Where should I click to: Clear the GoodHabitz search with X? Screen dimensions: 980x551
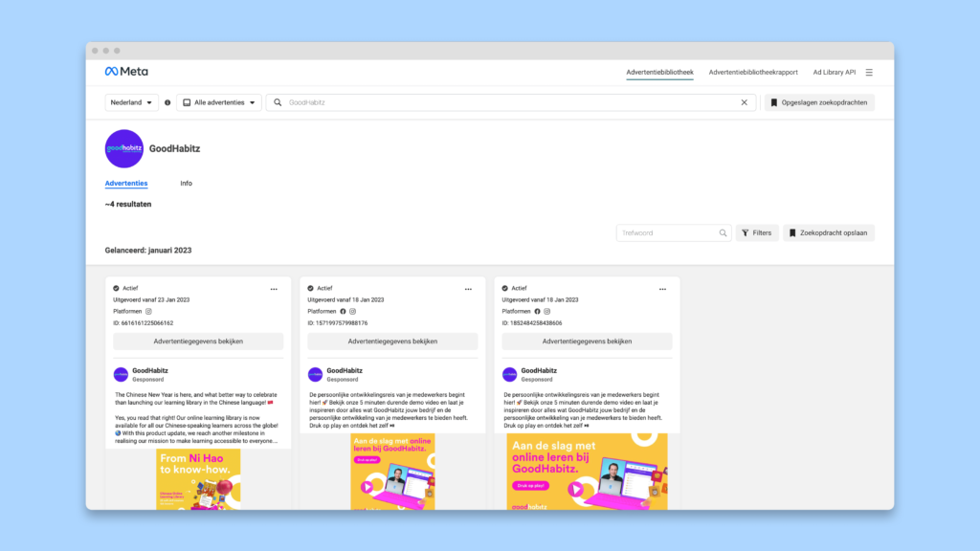pos(744,102)
